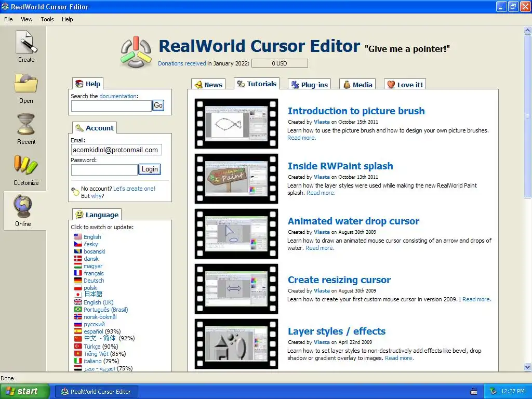Click the Italian flag beside italiano
Viewport: 532px width, 399px height.
pyautogui.click(x=78, y=361)
